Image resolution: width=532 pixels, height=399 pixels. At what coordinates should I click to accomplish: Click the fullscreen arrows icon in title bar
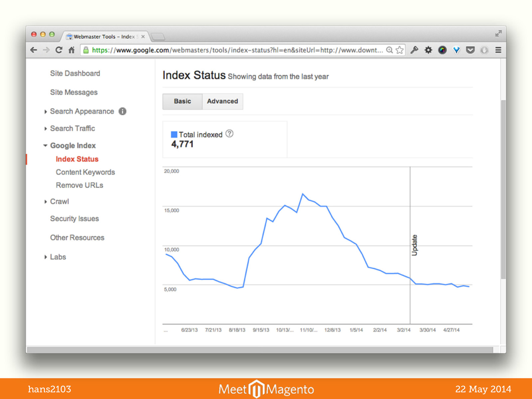tap(498, 33)
